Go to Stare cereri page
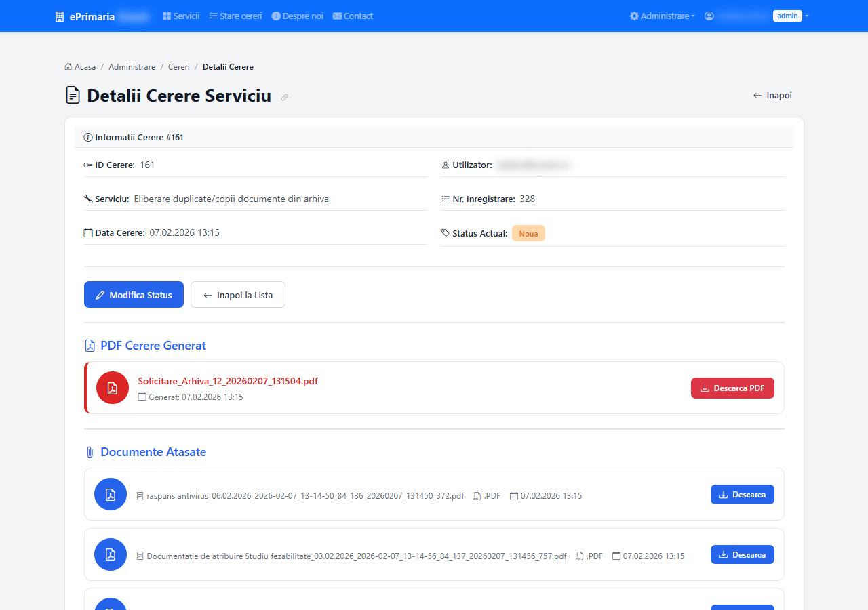The height and width of the screenshot is (610, 868). pyautogui.click(x=235, y=16)
